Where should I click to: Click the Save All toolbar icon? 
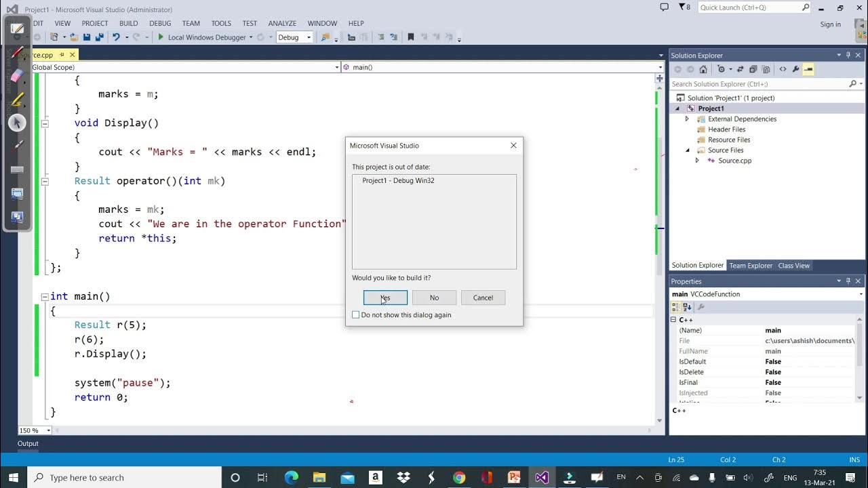tap(99, 37)
